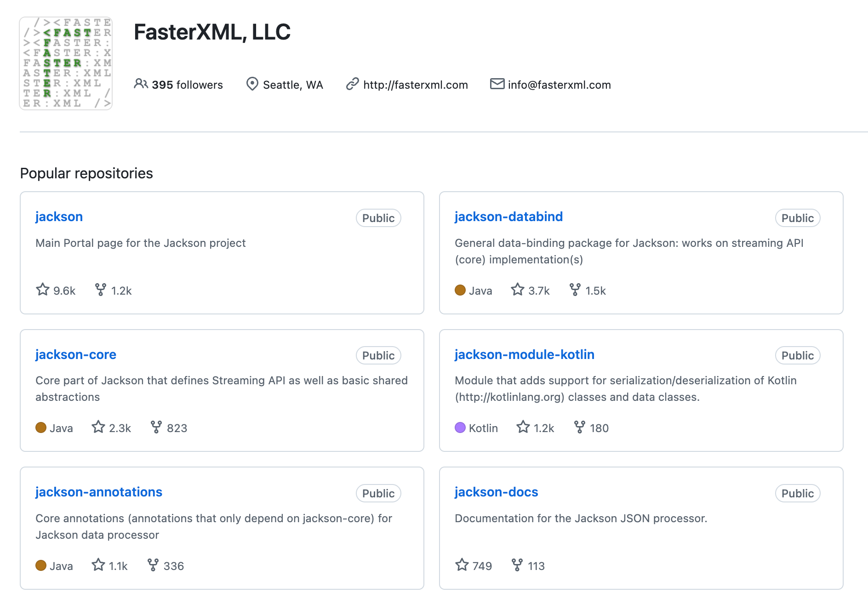868x604 pixels.
Task: Click the star icon on jackson repository
Action: pos(43,290)
